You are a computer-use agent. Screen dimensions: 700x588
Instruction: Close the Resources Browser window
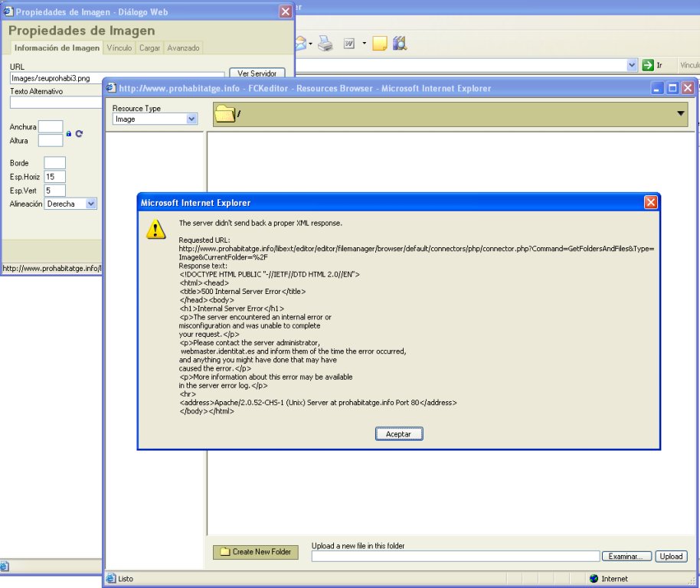[688, 88]
